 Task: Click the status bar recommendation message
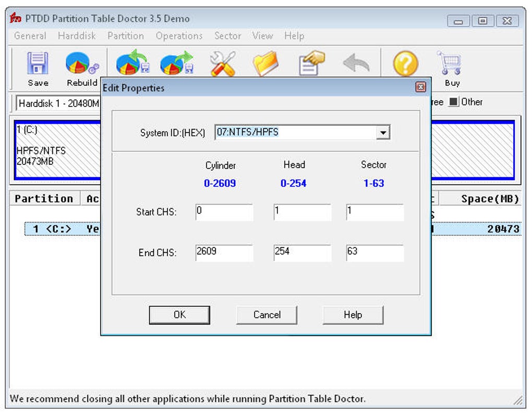(188, 399)
